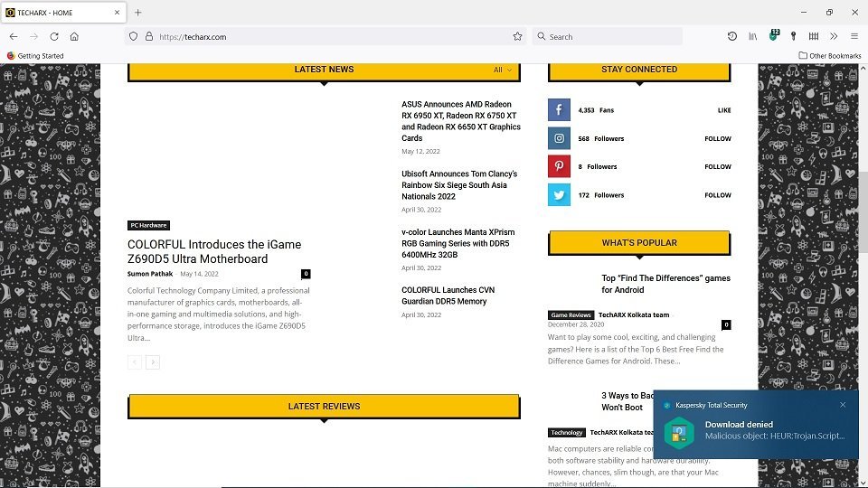Show more toolbar tools overflow chevron
This screenshot has height=488, width=868.
pyautogui.click(x=834, y=36)
